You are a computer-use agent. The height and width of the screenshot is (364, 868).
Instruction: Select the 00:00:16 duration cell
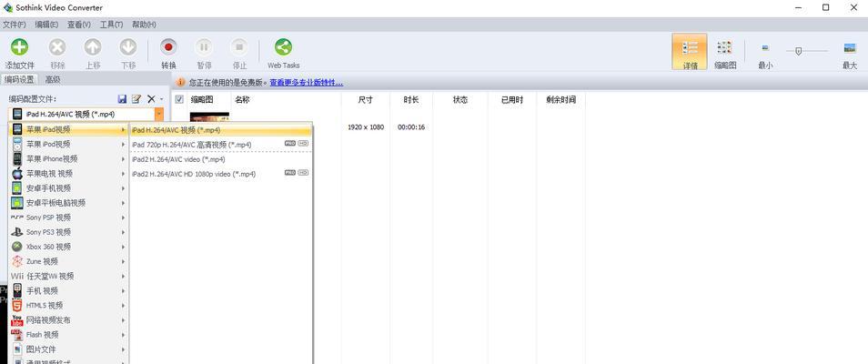[411, 127]
